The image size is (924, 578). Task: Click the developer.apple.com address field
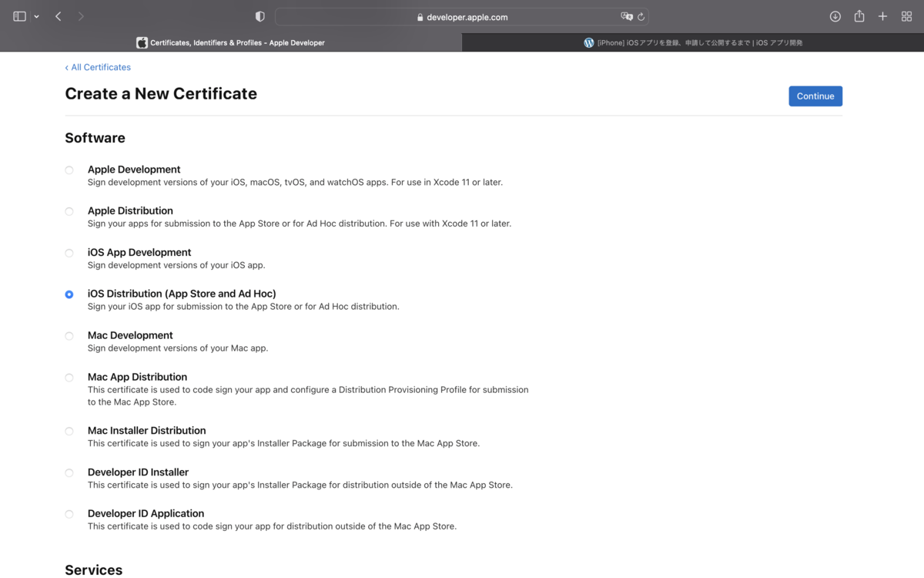pyautogui.click(x=462, y=16)
